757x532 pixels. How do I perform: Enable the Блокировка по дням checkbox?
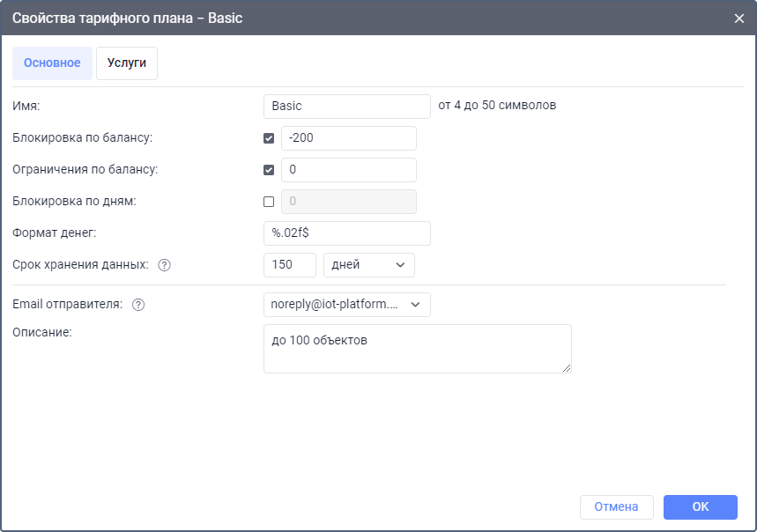[x=269, y=202]
